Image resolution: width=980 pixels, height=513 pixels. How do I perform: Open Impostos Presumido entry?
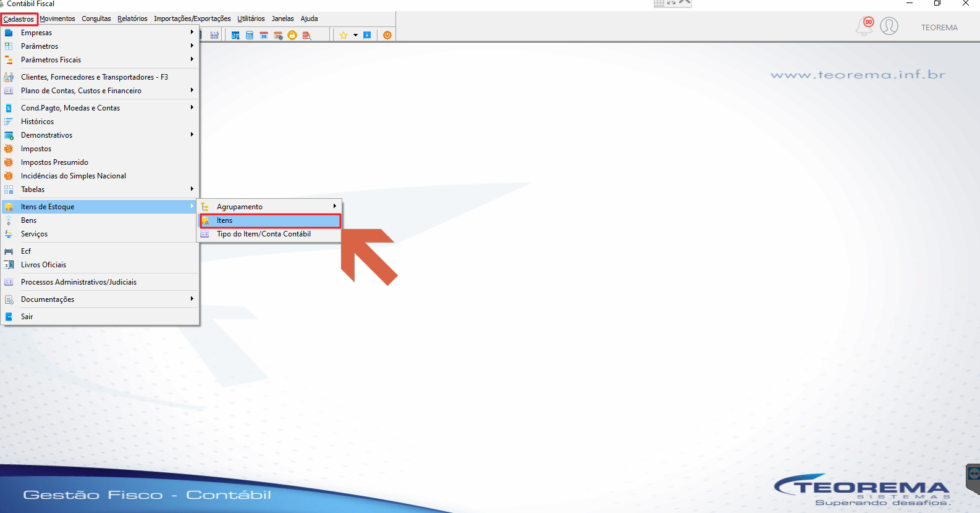click(99, 162)
